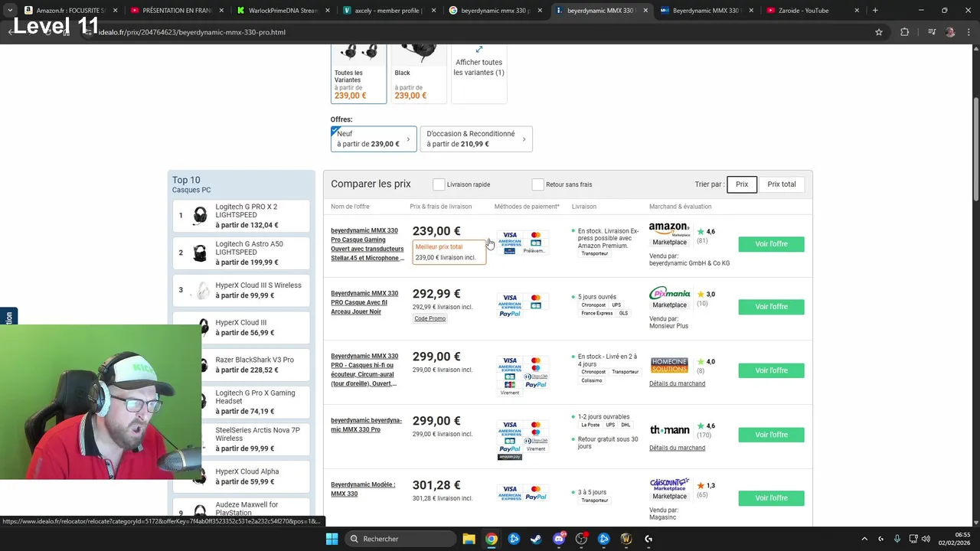Open a new browser tab

tap(875, 11)
